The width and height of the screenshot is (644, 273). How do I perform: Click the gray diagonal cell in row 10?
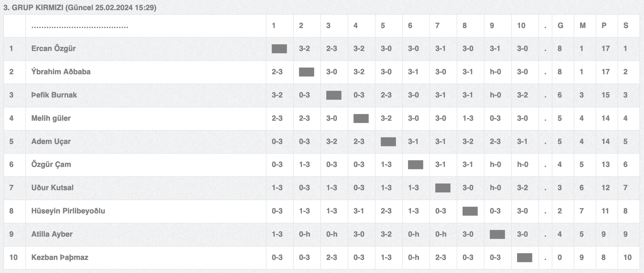point(525,258)
